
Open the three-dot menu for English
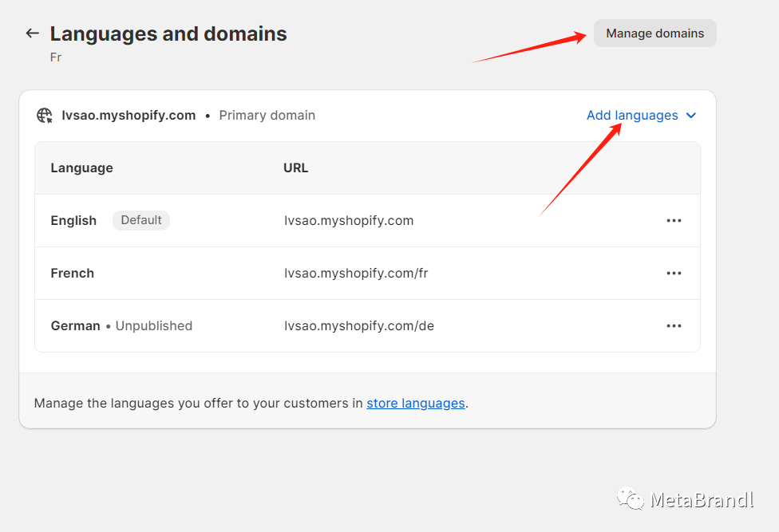tap(674, 220)
